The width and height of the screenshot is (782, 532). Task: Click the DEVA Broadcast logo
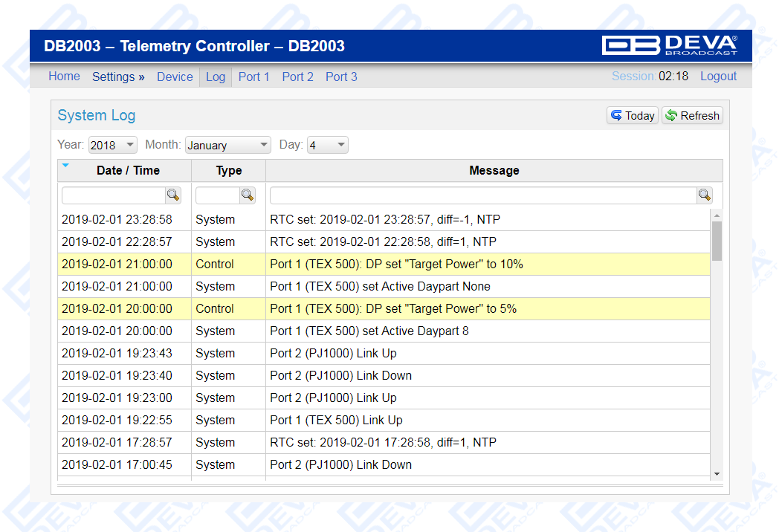(669, 45)
